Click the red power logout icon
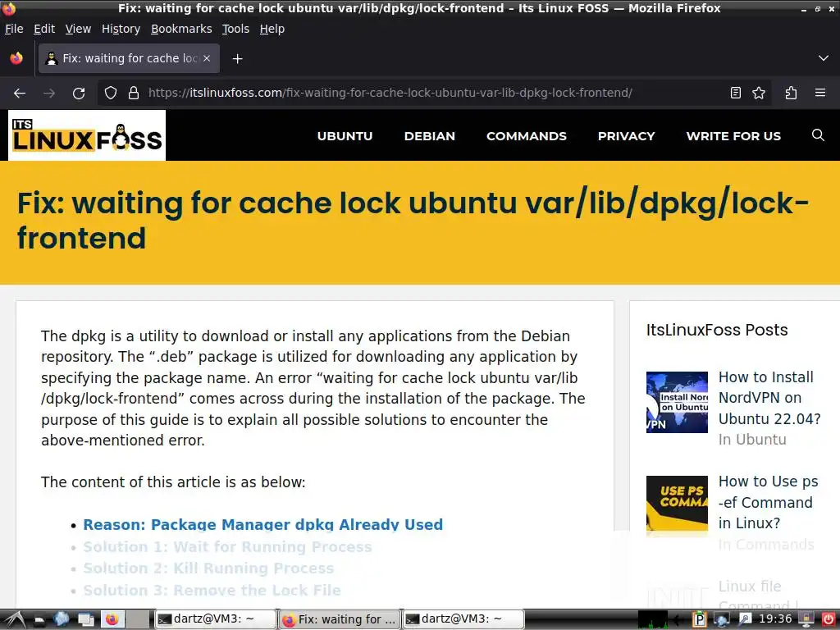The width and height of the screenshot is (840, 630). pyautogui.click(x=828, y=619)
